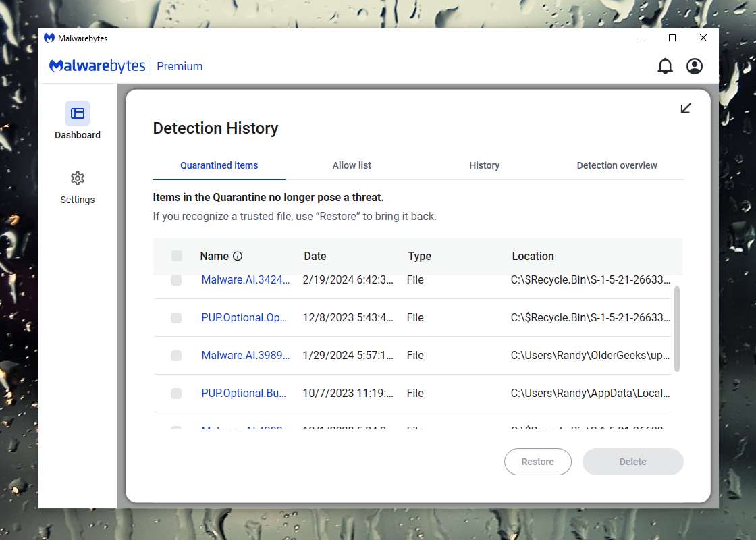Click the date 2/19/2024 6:42:3…

(348, 280)
